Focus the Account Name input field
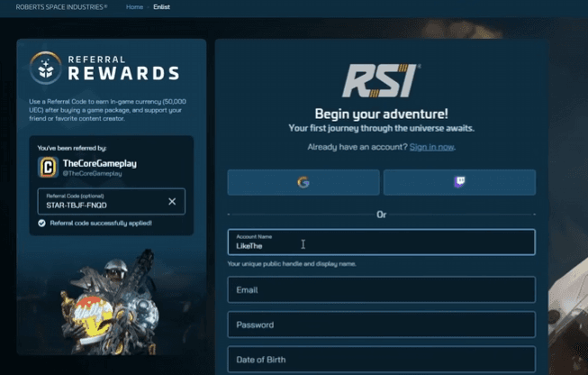This screenshot has height=375, width=588. tap(382, 242)
